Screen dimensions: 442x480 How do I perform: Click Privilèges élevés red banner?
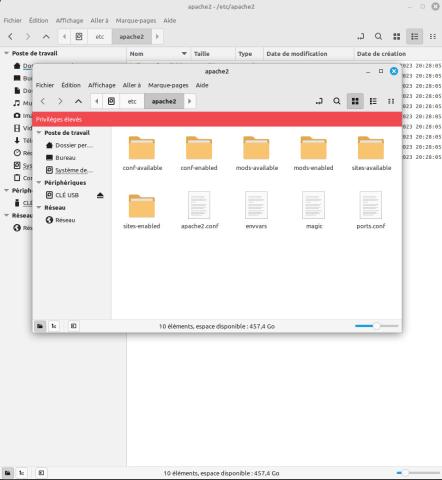217,119
